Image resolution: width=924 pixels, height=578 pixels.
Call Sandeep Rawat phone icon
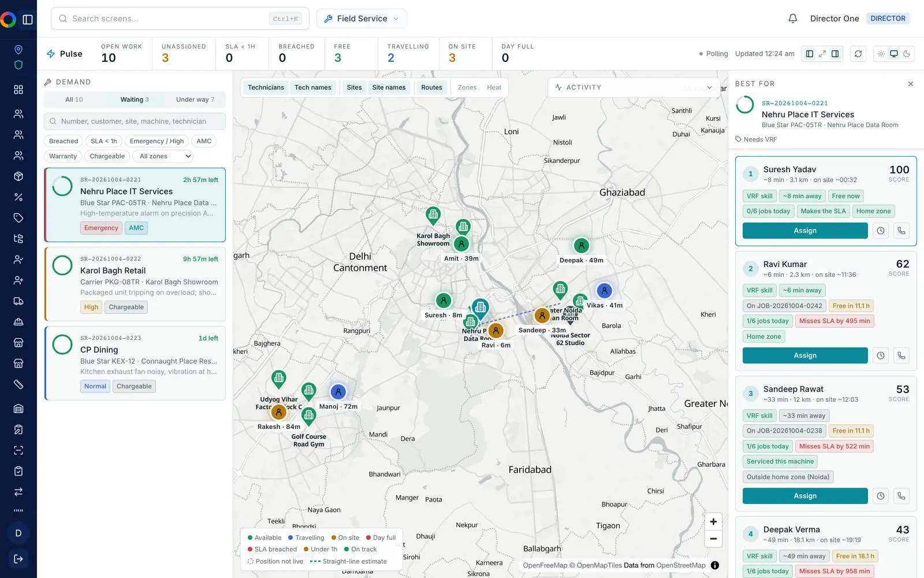tap(901, 496)
